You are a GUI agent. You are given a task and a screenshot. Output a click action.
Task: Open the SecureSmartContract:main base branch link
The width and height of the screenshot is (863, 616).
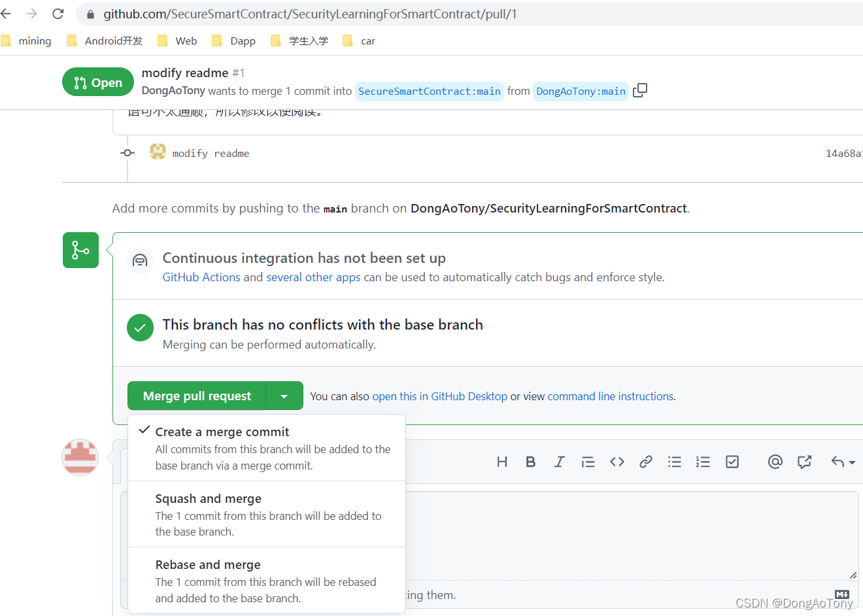(430, 92)
